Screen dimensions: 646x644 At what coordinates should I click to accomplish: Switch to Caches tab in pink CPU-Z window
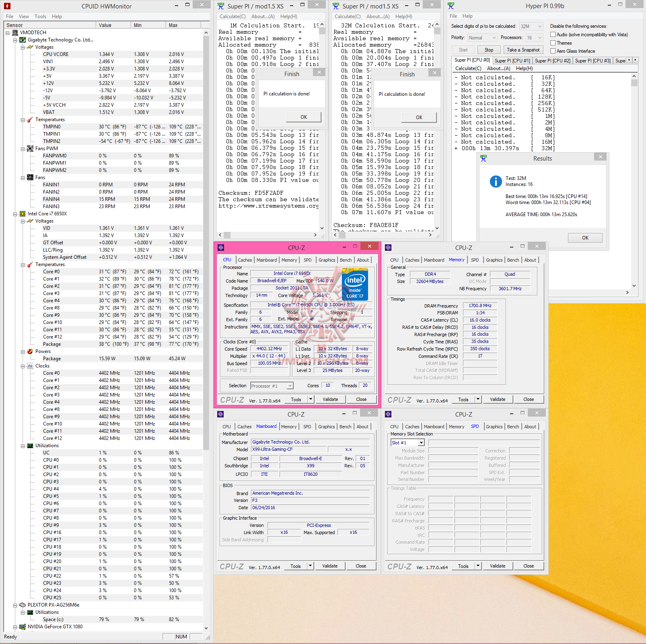245,260
